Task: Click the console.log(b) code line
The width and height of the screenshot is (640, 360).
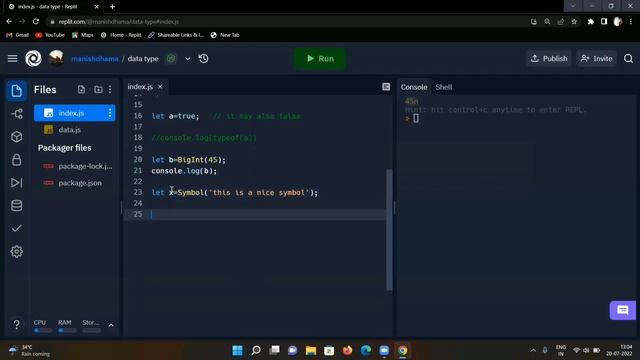Action: tap(184, 171)
